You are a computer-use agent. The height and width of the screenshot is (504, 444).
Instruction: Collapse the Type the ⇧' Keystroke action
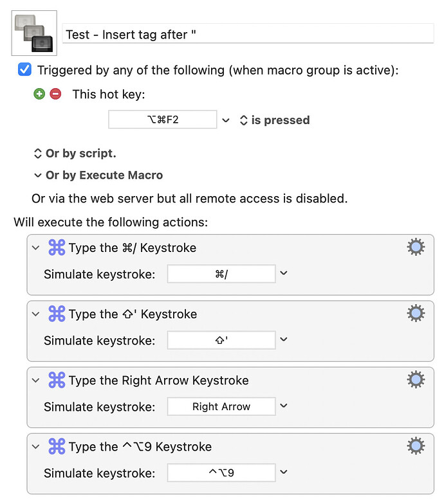click(36, 314)
